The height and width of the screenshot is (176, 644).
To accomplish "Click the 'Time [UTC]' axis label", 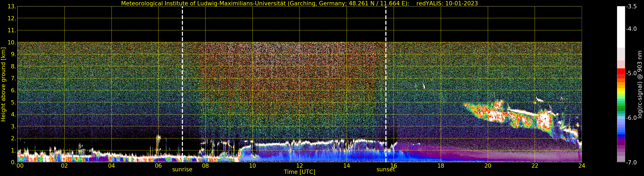I will coord(299,172).
